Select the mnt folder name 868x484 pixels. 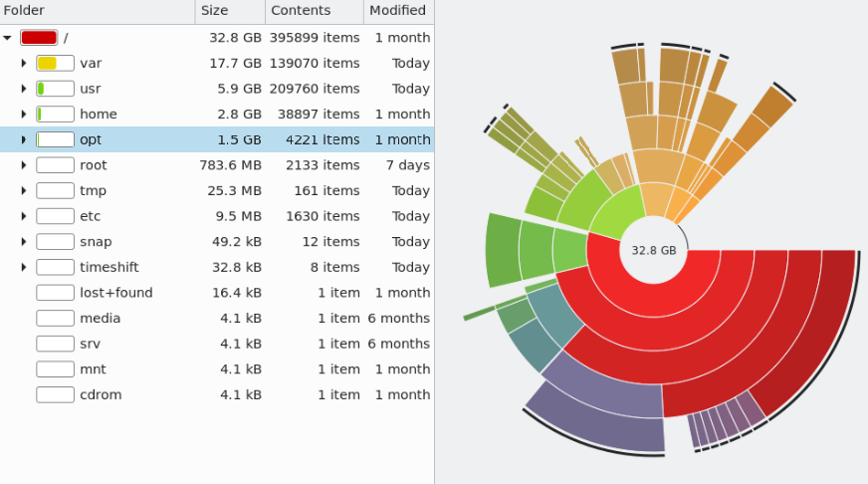coord(93,368)
